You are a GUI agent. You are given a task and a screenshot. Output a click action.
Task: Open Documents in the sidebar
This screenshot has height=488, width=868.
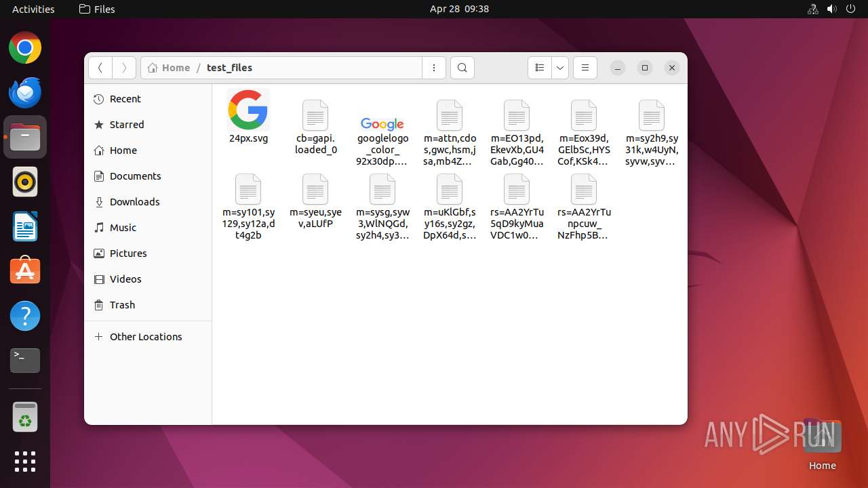[148, 176]
